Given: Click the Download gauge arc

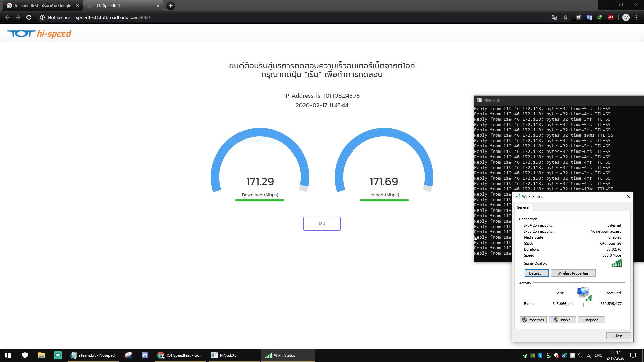Looking at the screenshot, I should coord(260,132).
